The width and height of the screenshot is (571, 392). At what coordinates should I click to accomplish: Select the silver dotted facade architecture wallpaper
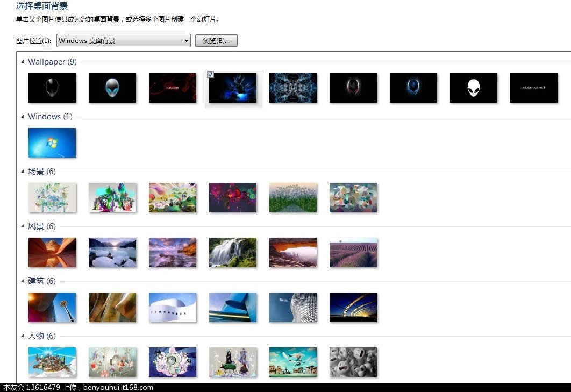pyautogui.click(x=293, y=308)
